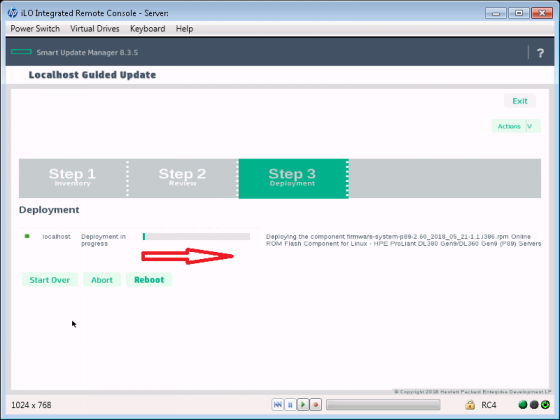Click the pause playback button

pyautogui.click(x=290, y=405)
